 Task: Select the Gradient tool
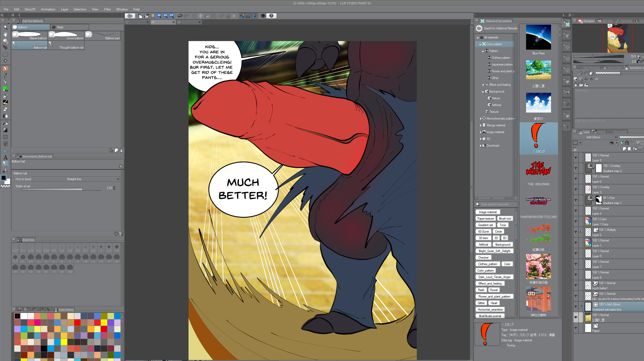click(5, 130)
